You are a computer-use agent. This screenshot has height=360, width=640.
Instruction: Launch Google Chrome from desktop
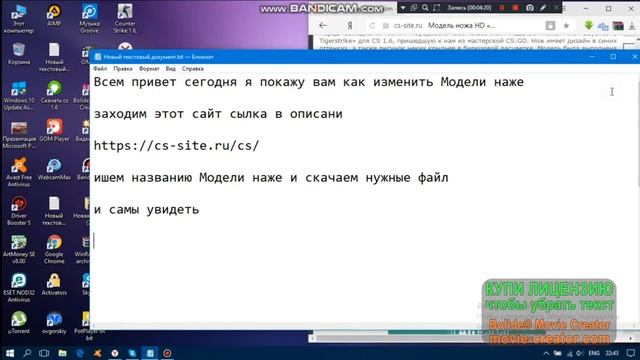click(54, 249)
